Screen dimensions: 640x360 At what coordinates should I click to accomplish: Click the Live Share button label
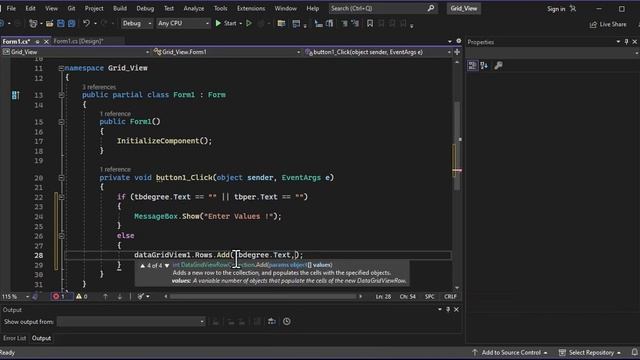point(613,24)
